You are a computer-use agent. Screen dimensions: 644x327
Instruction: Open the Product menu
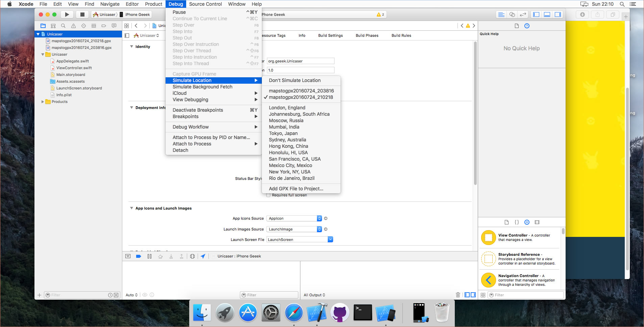153,4
